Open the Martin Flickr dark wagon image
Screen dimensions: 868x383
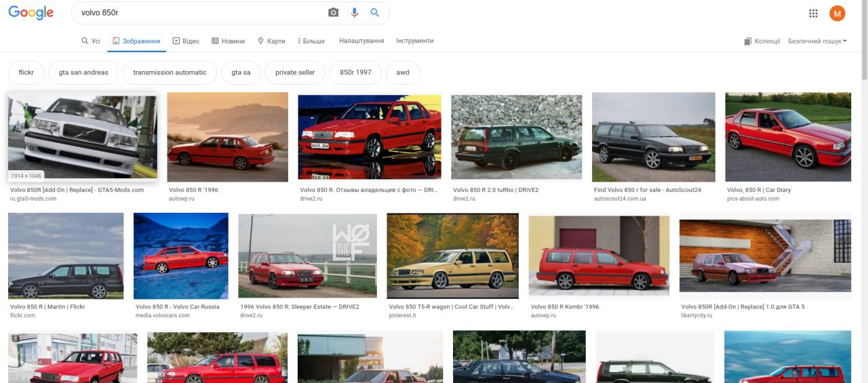click(66, 256)
